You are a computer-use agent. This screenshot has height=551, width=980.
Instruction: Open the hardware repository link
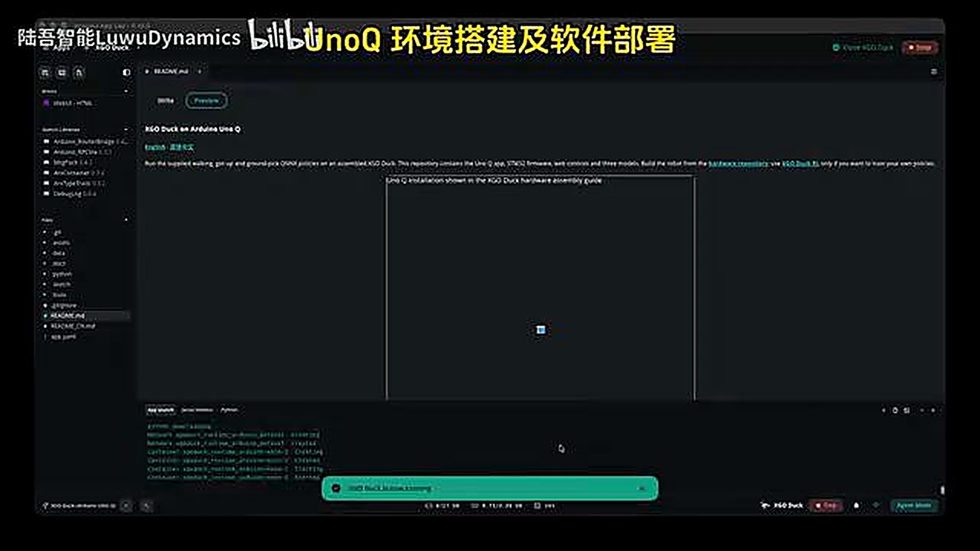738,164
